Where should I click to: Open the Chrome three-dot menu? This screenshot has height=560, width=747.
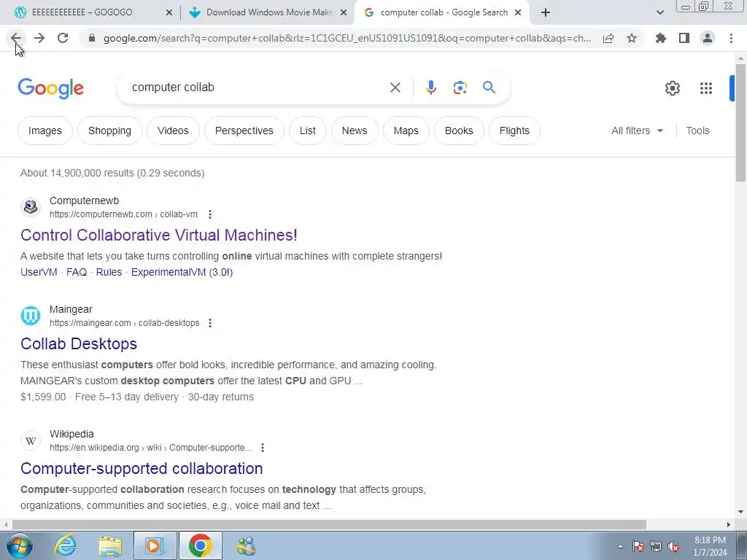(x=731, y=38)
